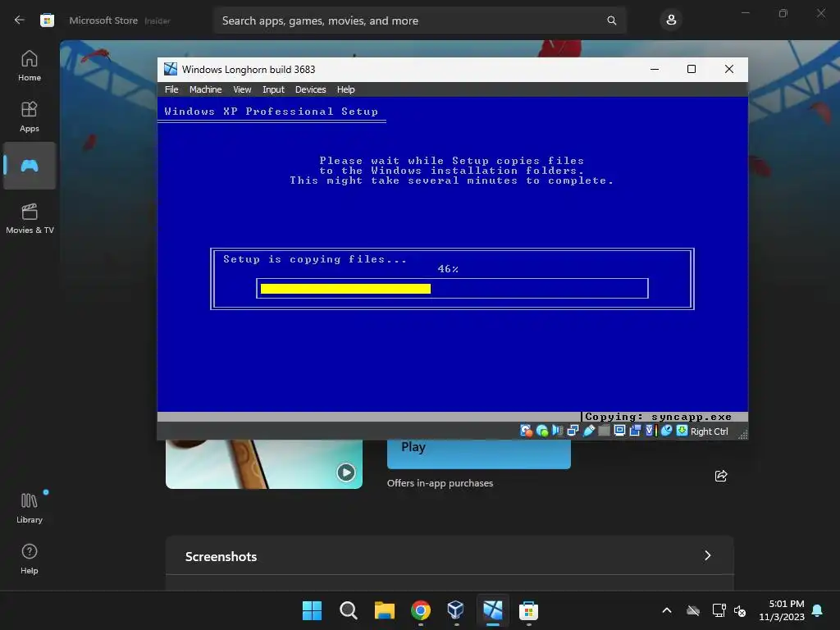Screen dimensions: 840x630
Task: Open the Help menu in the VirtualBox window
Action: click(x=345, y=89)
